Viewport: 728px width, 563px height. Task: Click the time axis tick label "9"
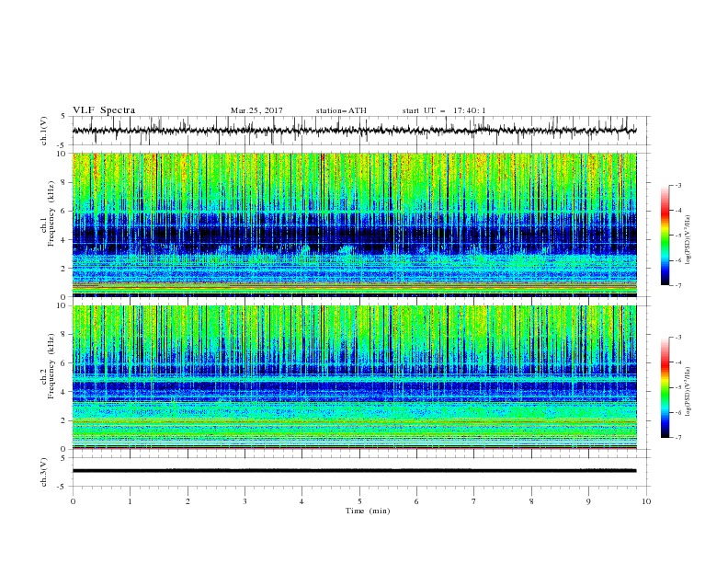(x=588, y=501)
